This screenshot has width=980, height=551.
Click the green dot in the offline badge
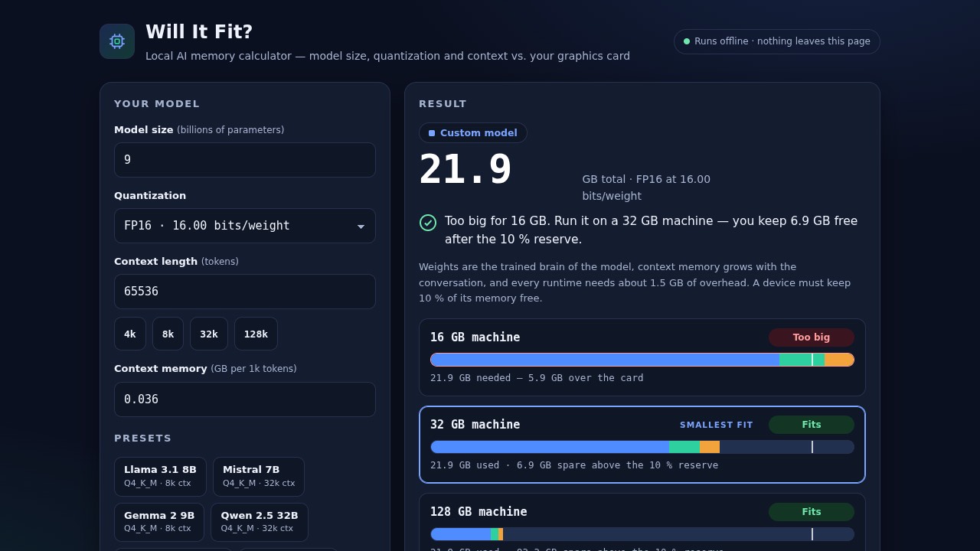pyautogui.click(x=687, y=41)
